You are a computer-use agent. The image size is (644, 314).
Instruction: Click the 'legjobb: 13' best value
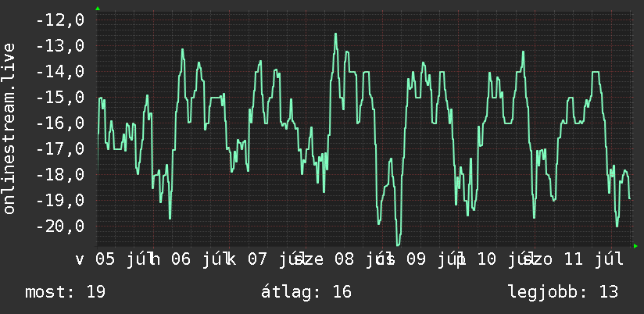[x=563, y=292]
